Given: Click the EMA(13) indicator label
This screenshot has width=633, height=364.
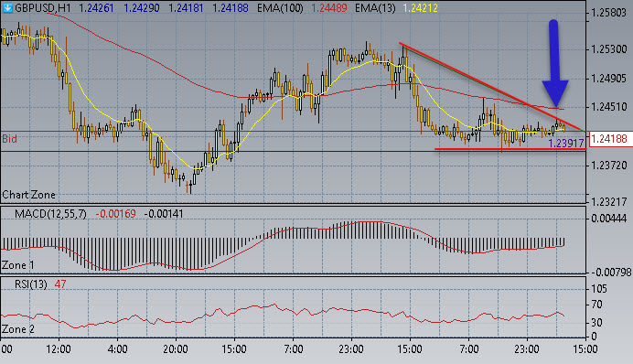Looking at the screenshot, I should pyautogui.click(x=375, y=7).
